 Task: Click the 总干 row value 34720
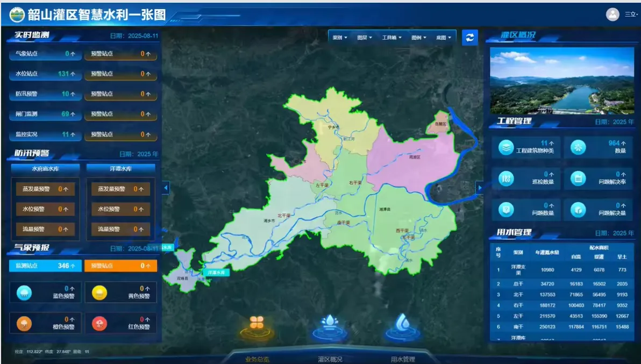[x=547, y=283]
